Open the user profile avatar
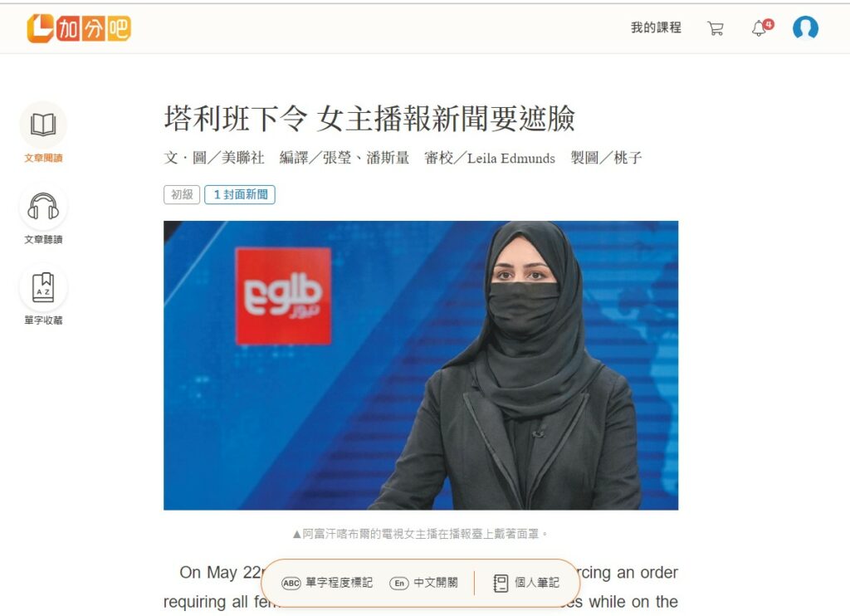This screenshot has width=850, height=616. (x=805, y=27)
